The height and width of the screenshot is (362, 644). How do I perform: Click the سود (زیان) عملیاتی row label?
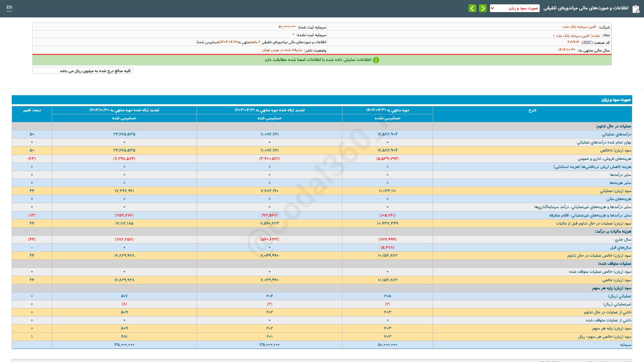pyautogui.click(x=615, y=191)
